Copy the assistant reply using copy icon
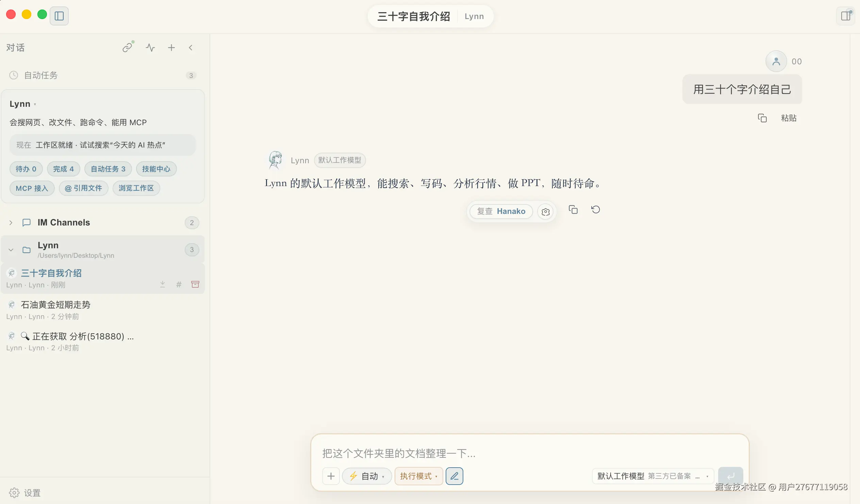Viewport: 860px width, 504px height. coord(573,209)
